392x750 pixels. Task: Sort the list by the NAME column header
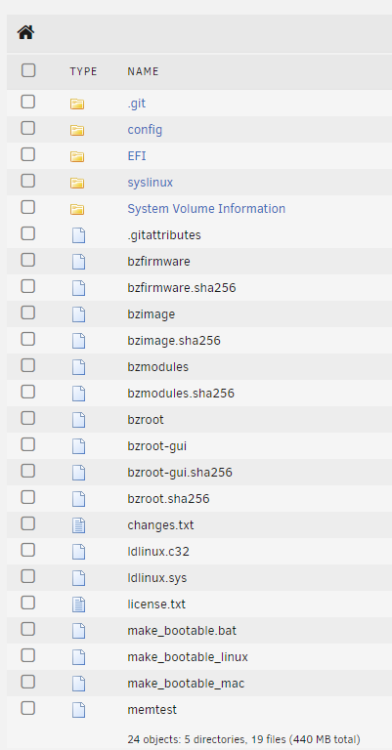tap(142, 72)
